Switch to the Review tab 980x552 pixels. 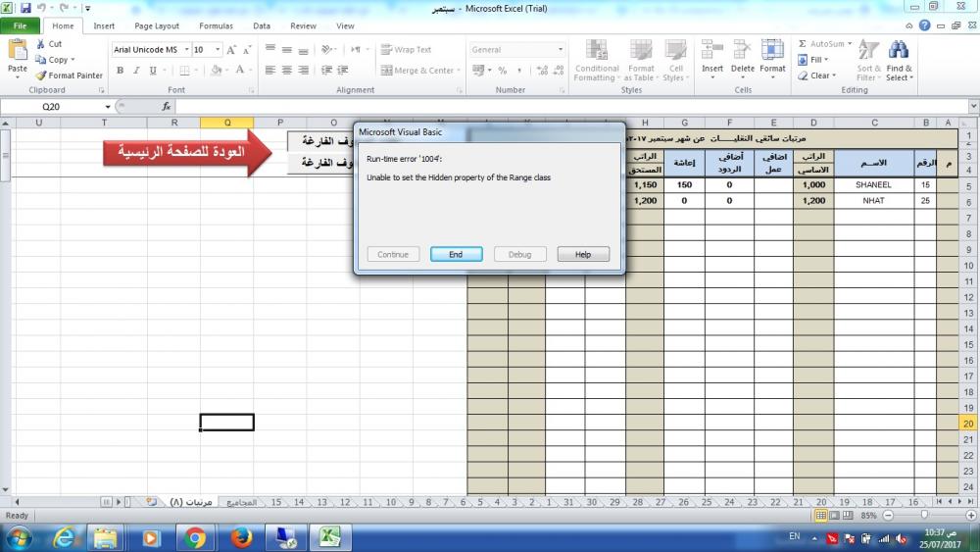coord(303,25)
